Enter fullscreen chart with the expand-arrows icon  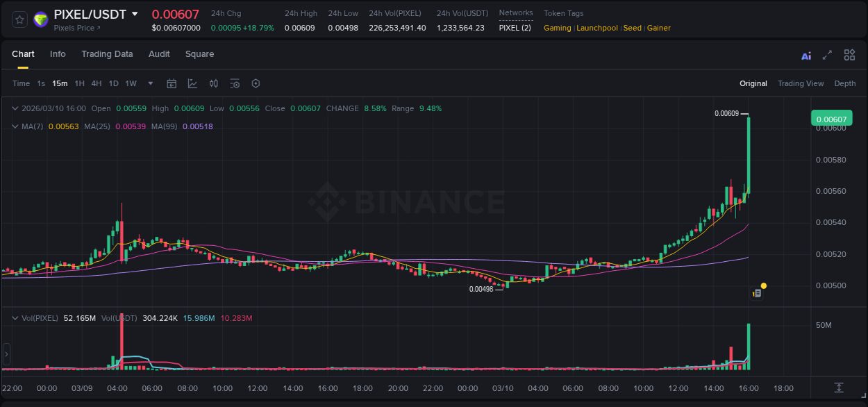coord(827,54)
